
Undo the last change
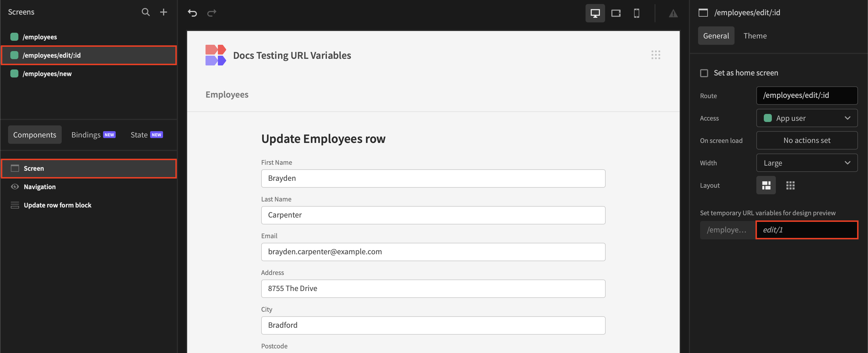[192, 13]
